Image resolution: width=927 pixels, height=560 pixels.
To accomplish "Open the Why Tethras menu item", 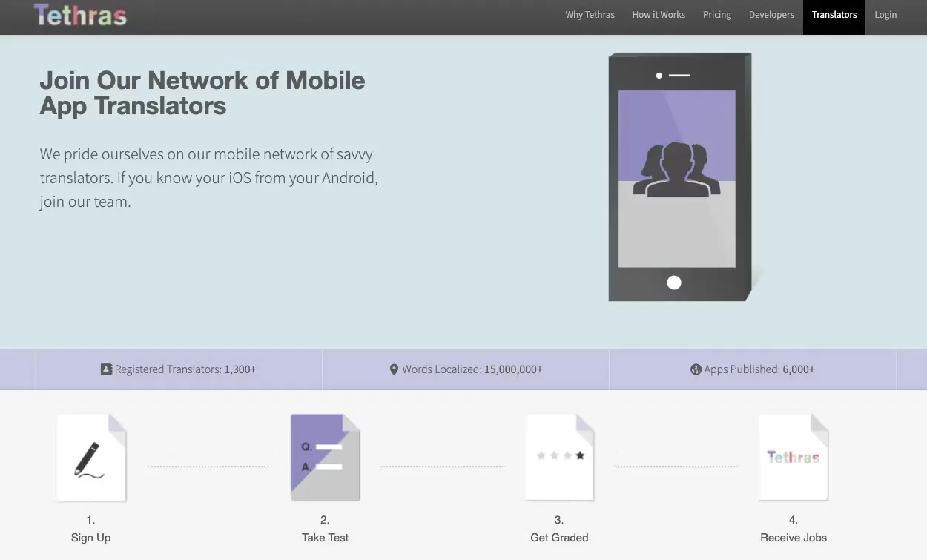I will click(x=590, y=15).
